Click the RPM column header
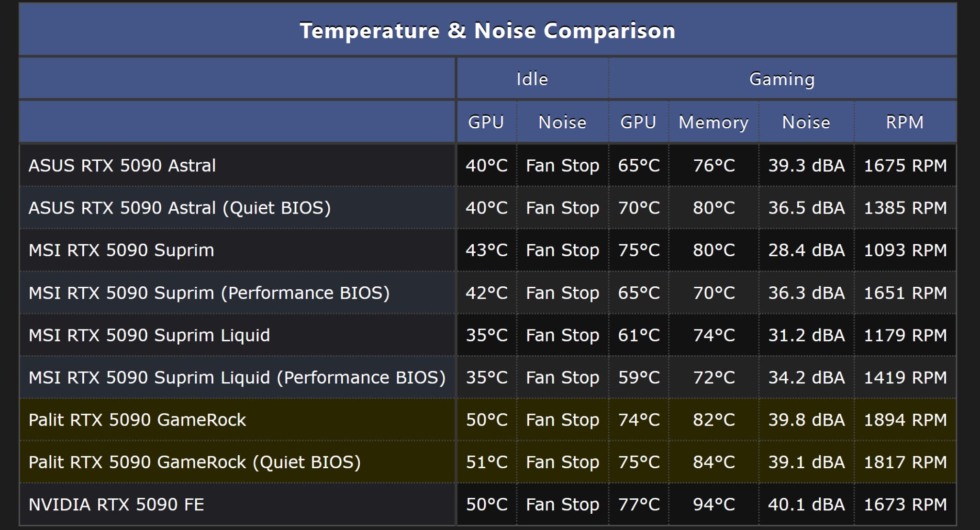980x530 pixels. click(x=904, y=122)
